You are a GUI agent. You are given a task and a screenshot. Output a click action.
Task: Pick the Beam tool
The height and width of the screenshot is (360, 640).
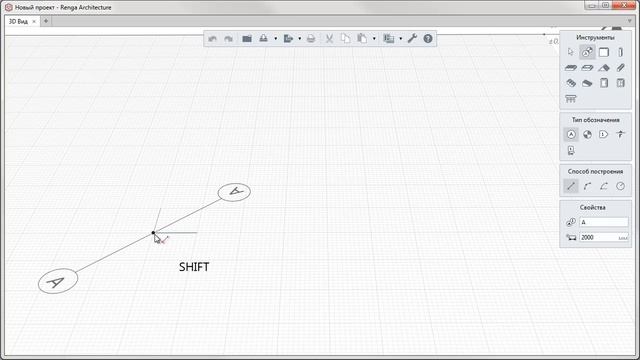pos(620,68)
